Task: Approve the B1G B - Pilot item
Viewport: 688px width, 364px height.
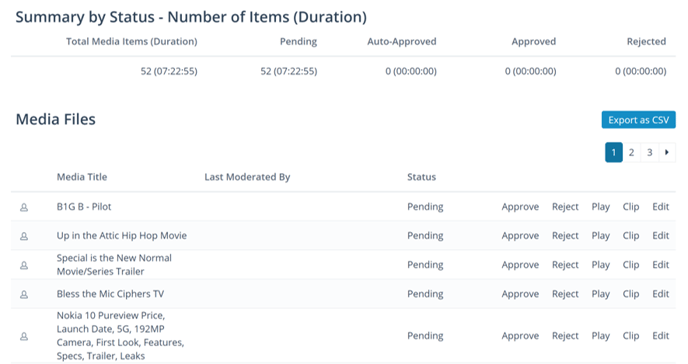Action: pos(520,207)
